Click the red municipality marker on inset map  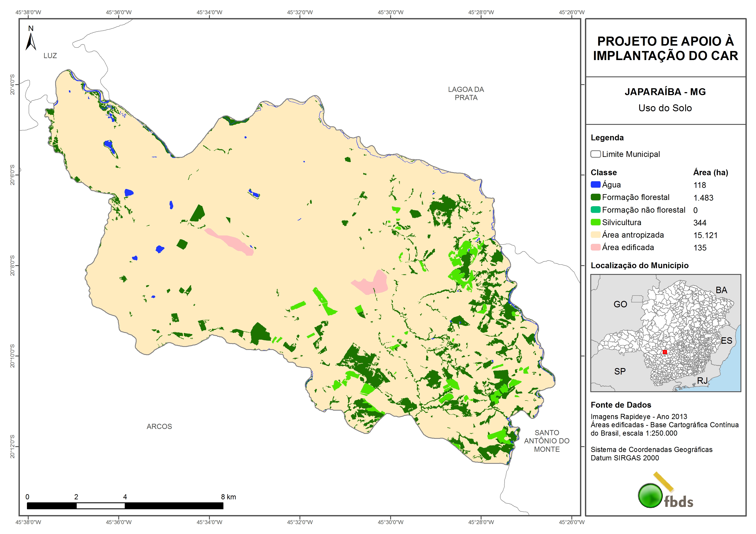click(x=664, y=352)
